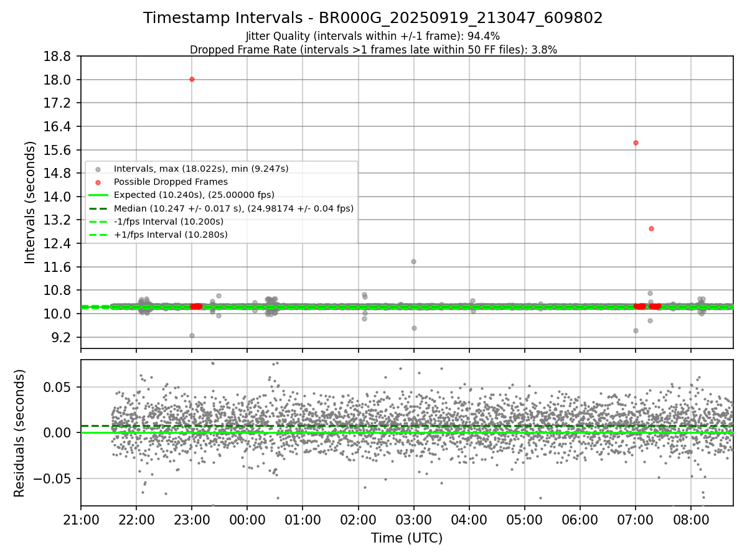
Task: Click legend entry 'Possible Dropped Frames'
Action: point(171,182)
